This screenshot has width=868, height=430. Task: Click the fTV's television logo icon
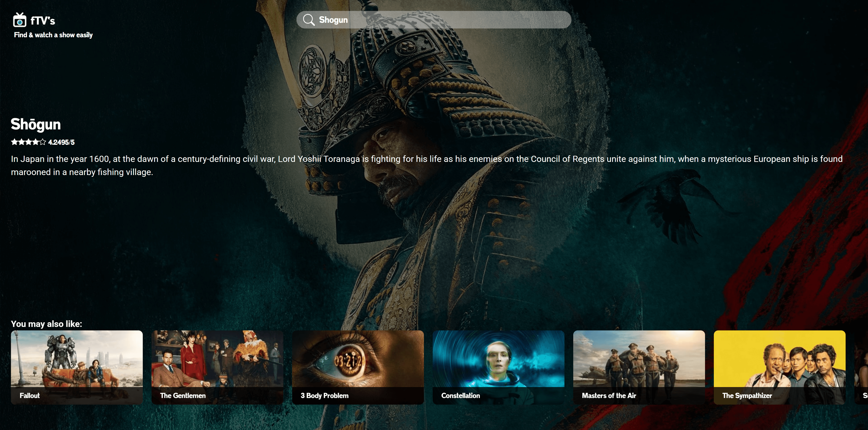[x=19, y=20]
